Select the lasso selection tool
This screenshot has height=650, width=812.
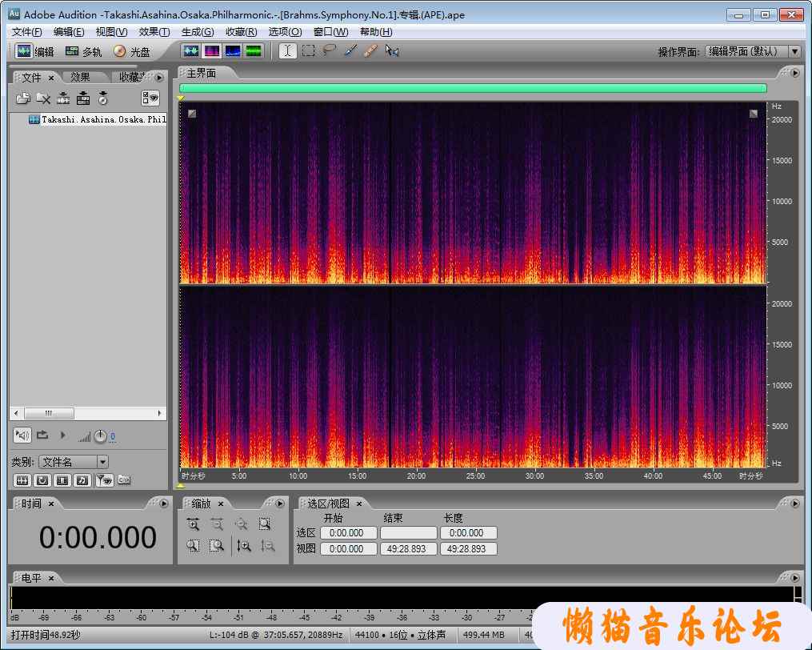330,50
